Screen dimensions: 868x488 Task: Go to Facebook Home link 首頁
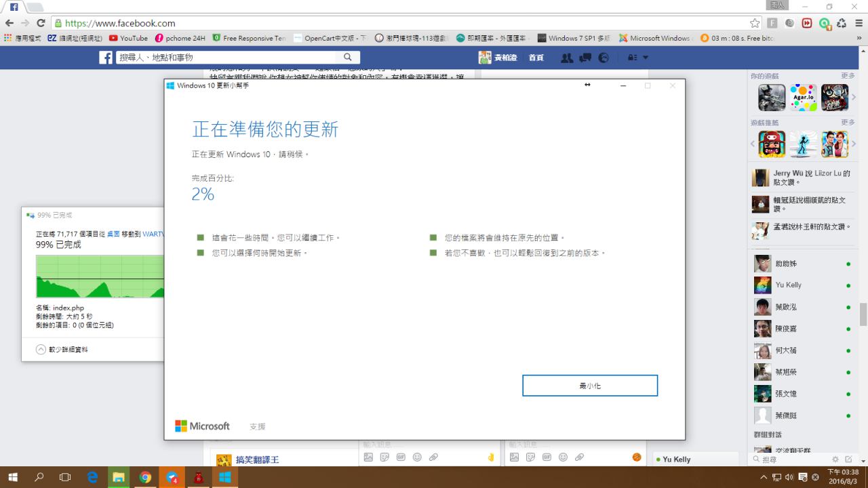click(536, 58)
